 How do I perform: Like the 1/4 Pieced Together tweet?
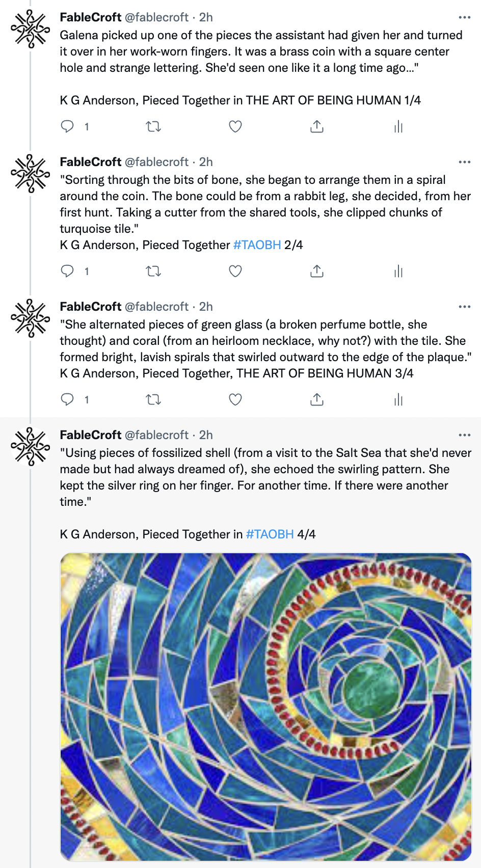click(x=235, y=126)
